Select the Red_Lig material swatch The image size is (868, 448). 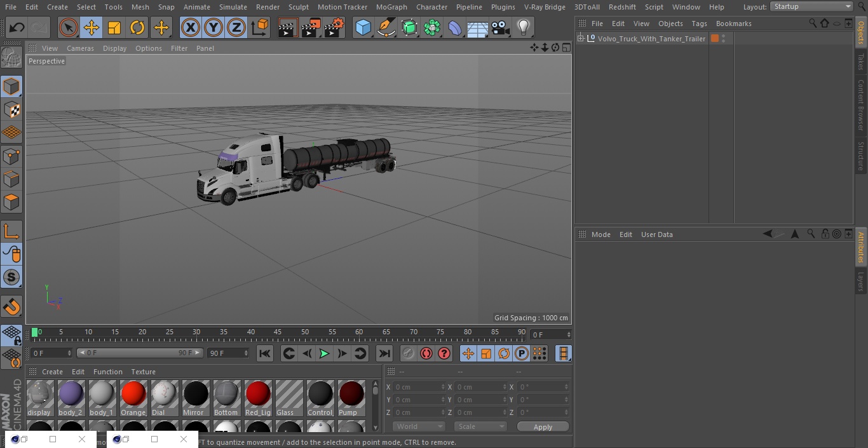click(258, 398)
